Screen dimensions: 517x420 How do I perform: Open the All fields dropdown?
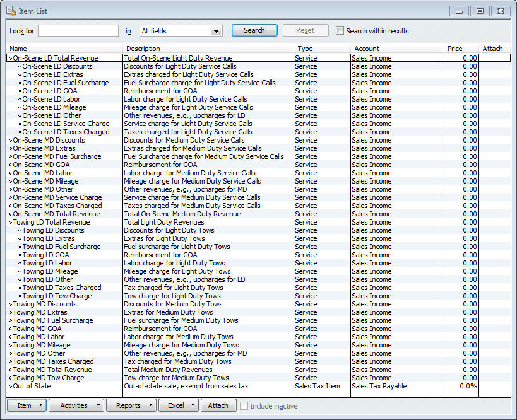181,31
